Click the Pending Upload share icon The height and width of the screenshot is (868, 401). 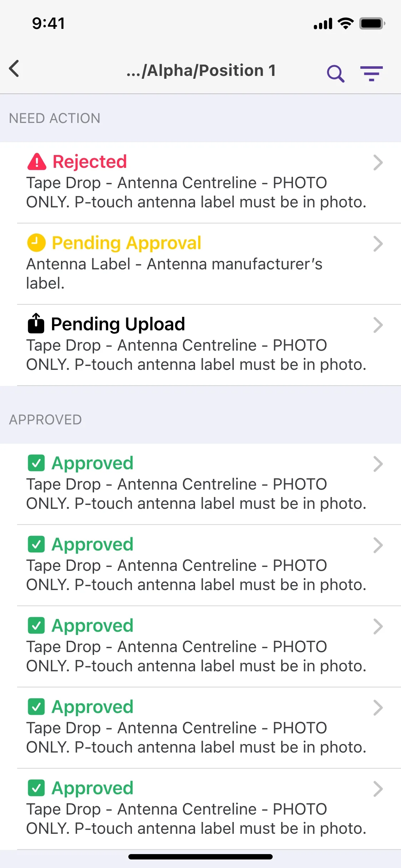coord(36,323)
